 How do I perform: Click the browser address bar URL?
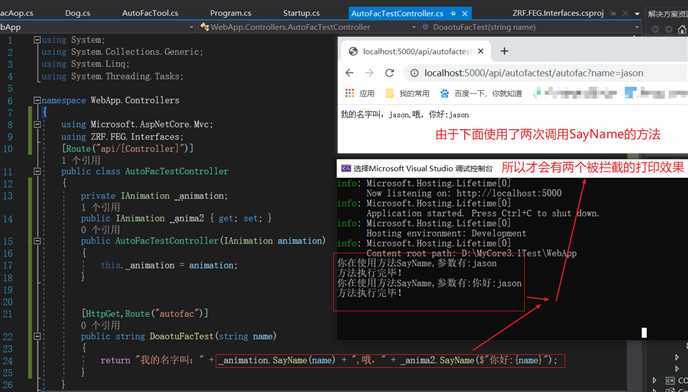534,73
